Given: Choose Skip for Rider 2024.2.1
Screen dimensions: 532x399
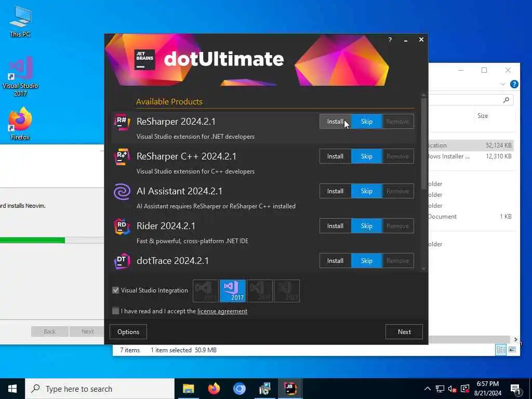Looking at the screenshot, I should coord(367,226).
